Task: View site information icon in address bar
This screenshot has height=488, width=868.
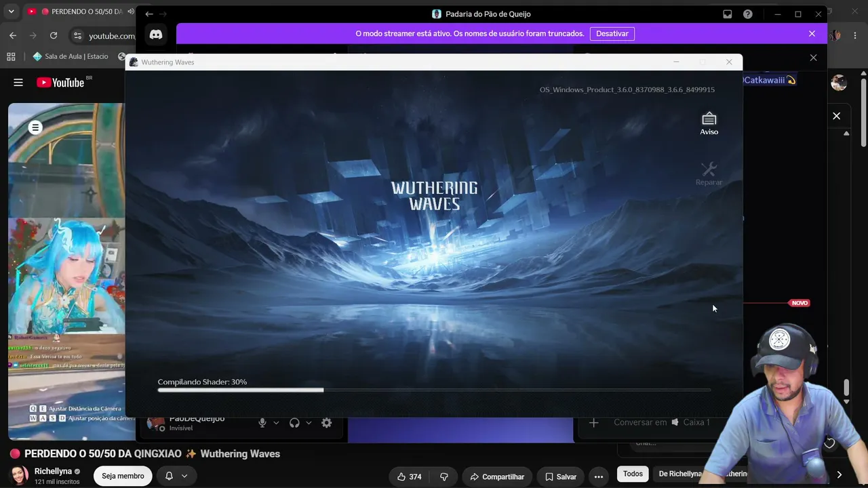Action: (x=77, y=36)
